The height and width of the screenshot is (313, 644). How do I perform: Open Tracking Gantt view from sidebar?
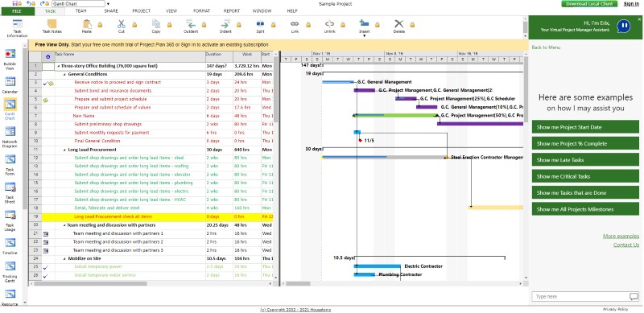tap(10, 271)
